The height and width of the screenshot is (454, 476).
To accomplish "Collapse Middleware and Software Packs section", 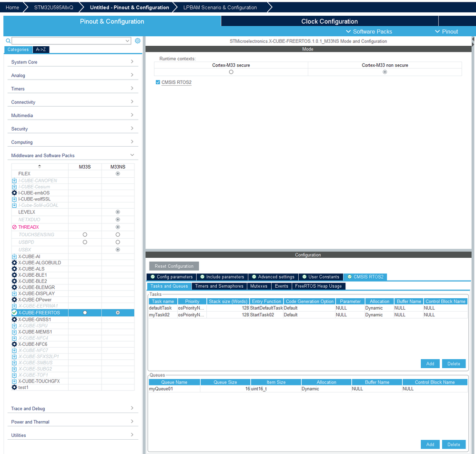I will coord(72,155).
